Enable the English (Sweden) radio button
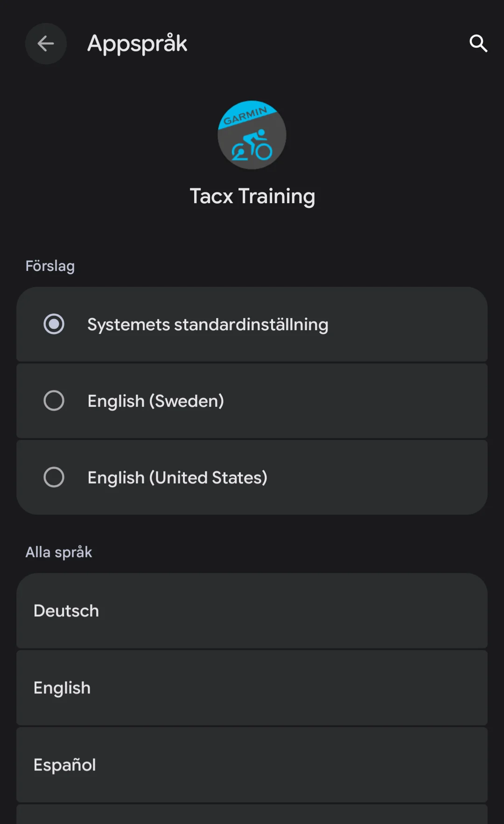Image resolution: width=504 pixels, height=824 pixels. click(54, 401)
